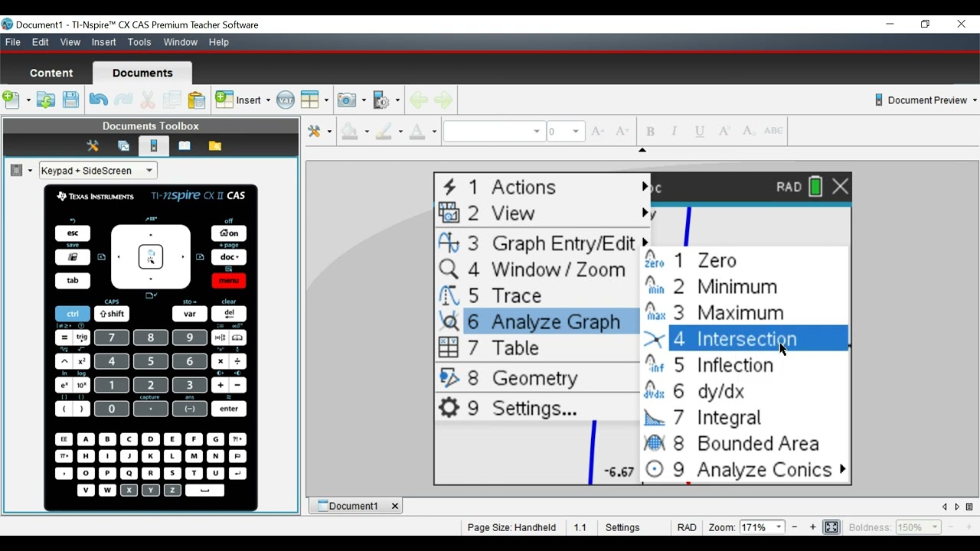Expand the Page Layout dropdown arrow

326,100
